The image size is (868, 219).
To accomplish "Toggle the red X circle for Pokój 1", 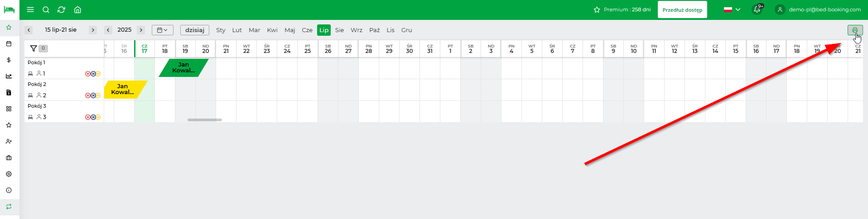I will point(88,74).
